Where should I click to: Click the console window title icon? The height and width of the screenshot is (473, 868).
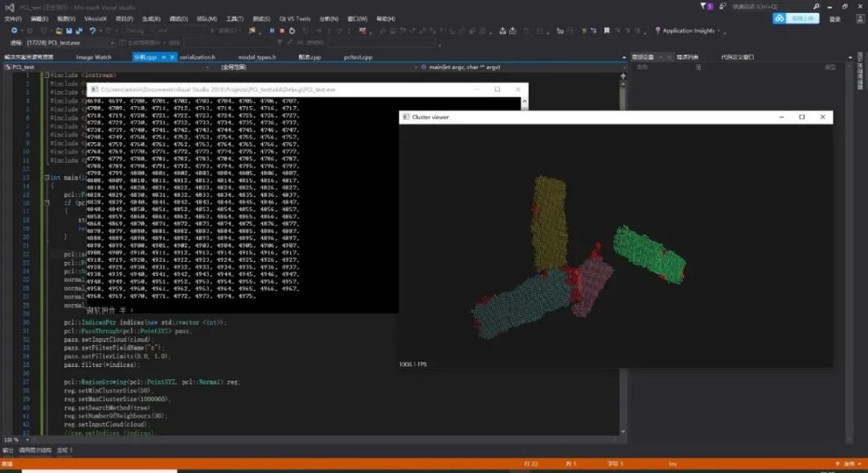pyautogui.click(x=94, y=89)
